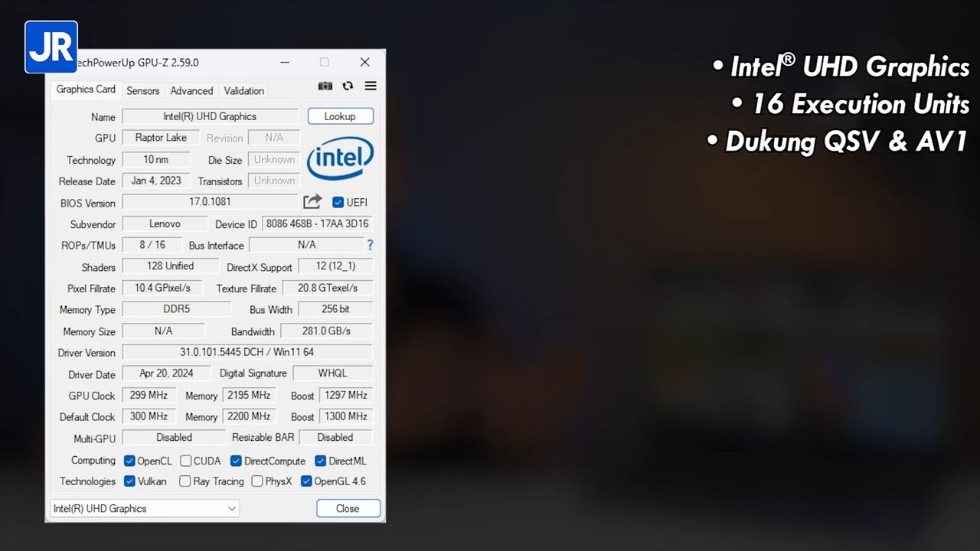Click the Default Clock value 300 MHz
Viewport: 980px width, 551px height.
(149, 416)
